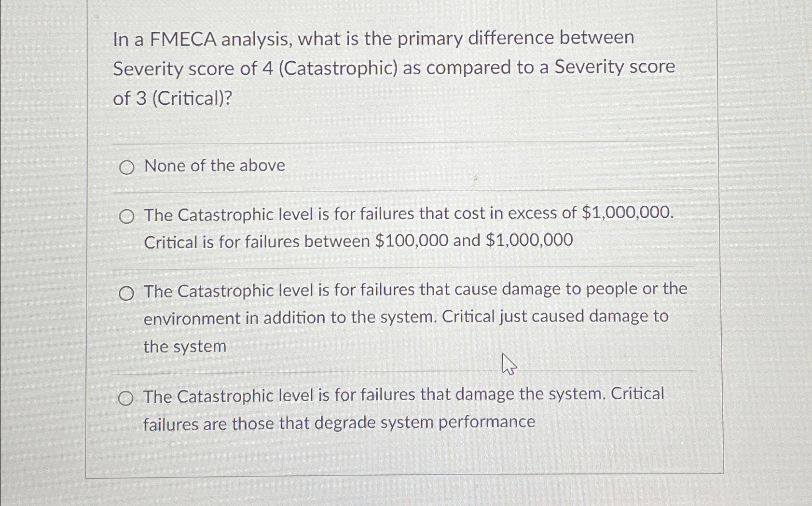This screenshot has width=812, height=506.
Task: Select the answer about degraded system performance
Action: pyautogui.click(x=126, y=398)
